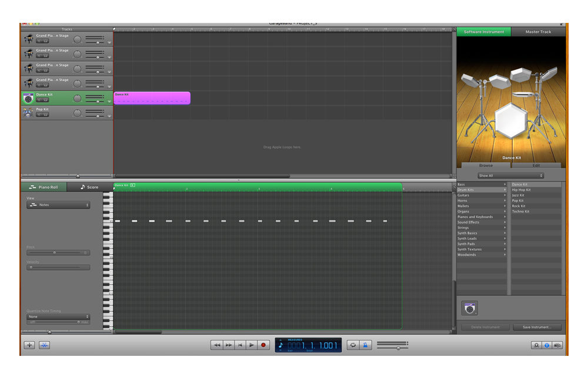588x377 pixels.
Task: Open the track editor scissors button
Action: point(45,345)
